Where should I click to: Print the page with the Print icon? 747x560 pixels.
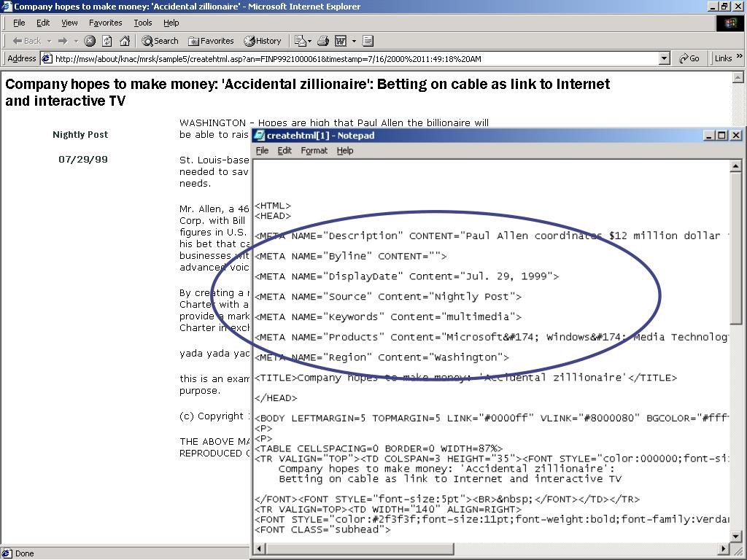pos(323,41)
